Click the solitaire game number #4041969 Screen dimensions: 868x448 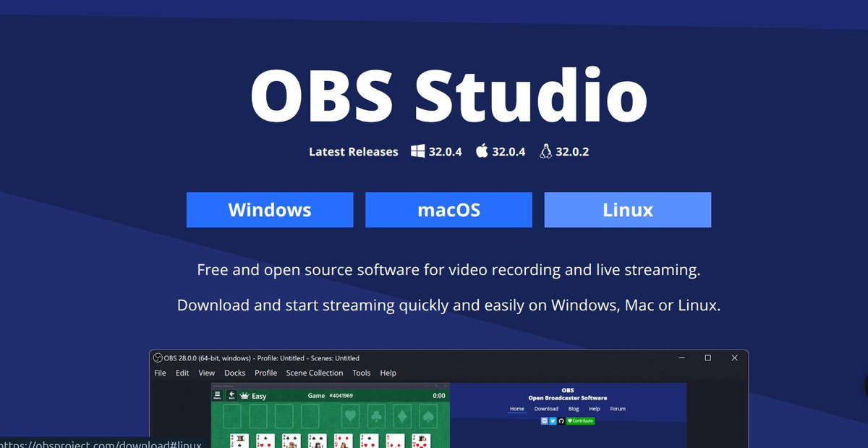click(x=340, y=396)
